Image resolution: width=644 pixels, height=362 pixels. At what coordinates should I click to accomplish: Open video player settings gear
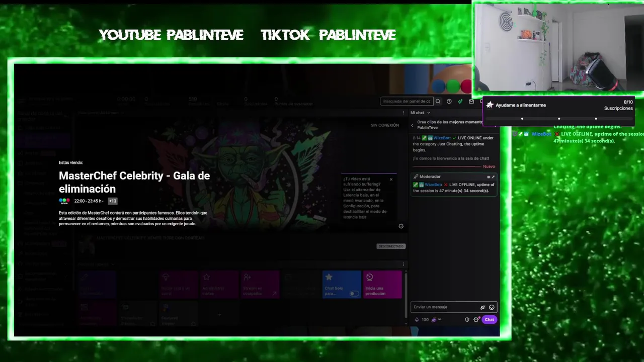tap(401, 226)
